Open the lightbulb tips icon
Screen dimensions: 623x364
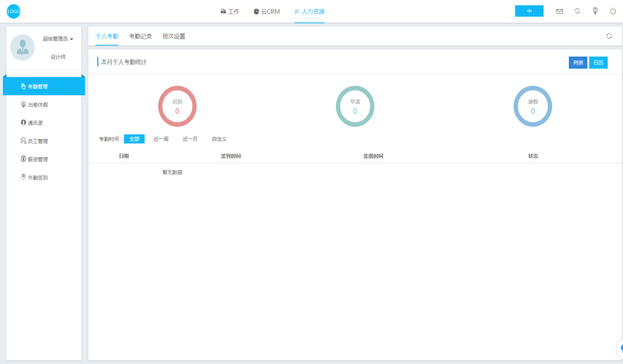point(595,11)
